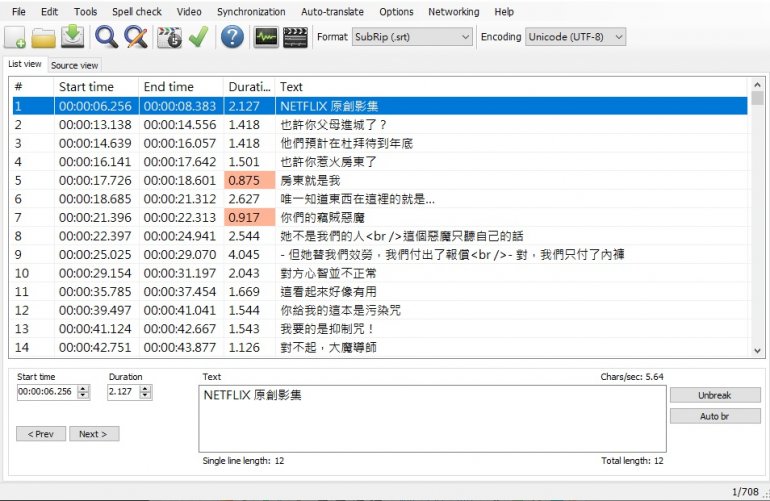Select subtitle row 12 starting 00:00:39.497
Viewport: 770px width, 501px height.
(380, 310)
